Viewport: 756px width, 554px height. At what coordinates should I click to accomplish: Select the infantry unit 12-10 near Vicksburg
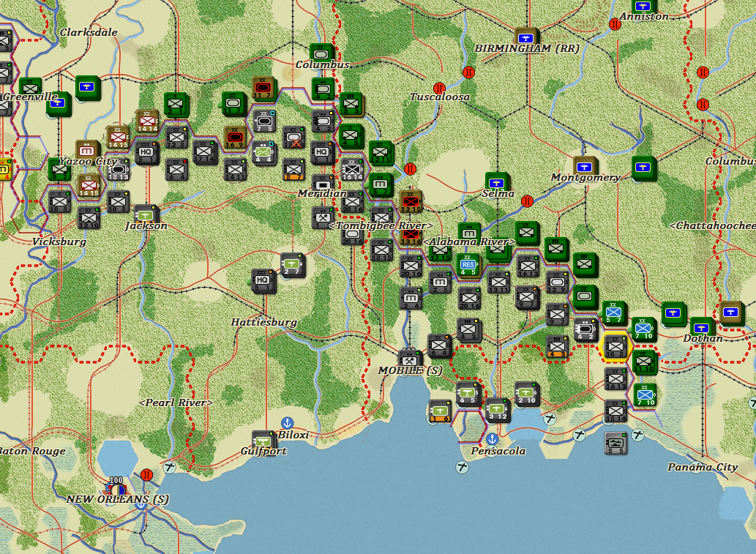tap(89, 217)
